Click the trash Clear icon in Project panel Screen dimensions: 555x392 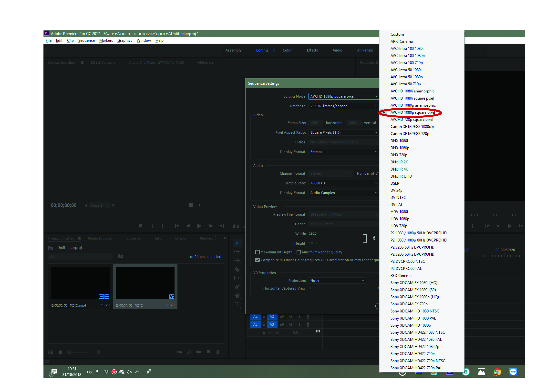click(218, 352)
